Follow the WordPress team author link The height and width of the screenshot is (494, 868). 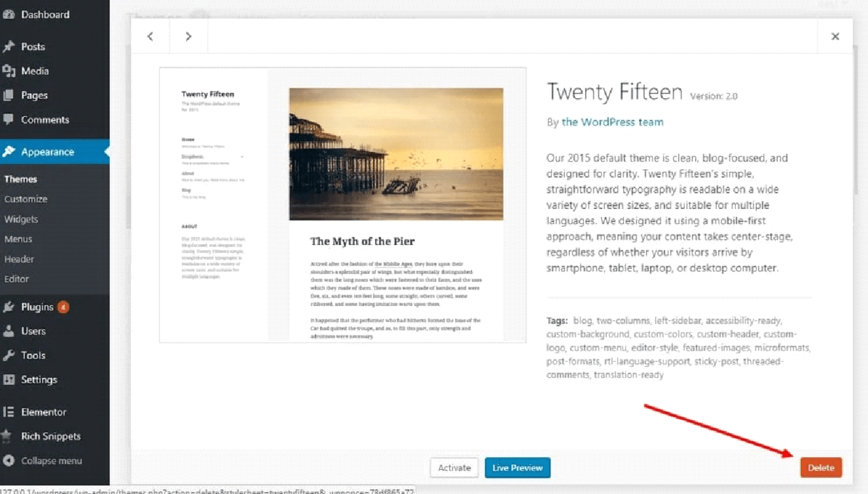pyautogui.click(x=612, y=122)
